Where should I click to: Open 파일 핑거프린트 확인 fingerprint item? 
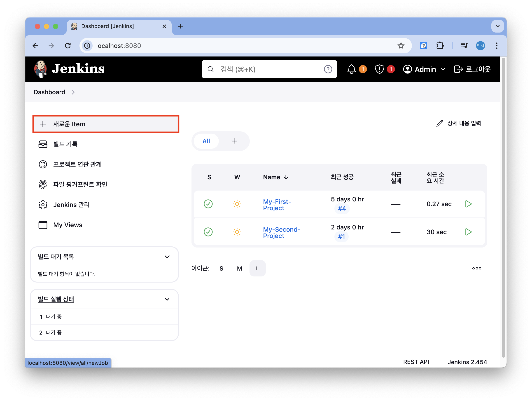pos(80,184)
